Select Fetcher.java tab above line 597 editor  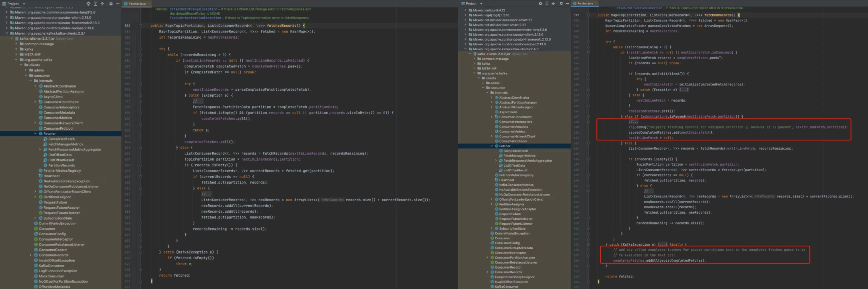[x=585, y=3]
